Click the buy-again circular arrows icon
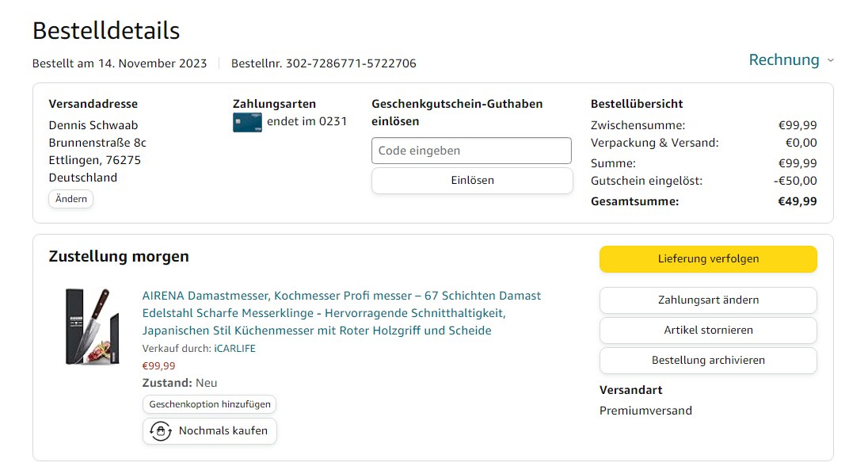The image size is (868, 474). tap(161, 431)
